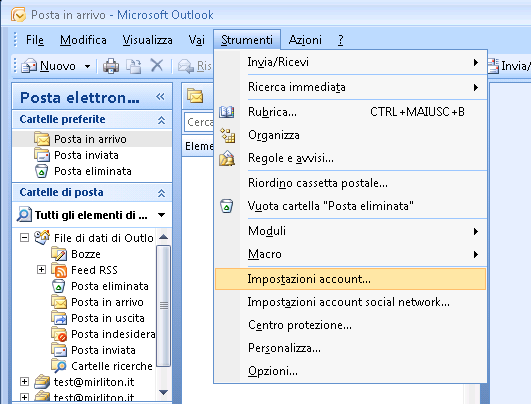Open the Visualizza menu

(x=147, y=40)
